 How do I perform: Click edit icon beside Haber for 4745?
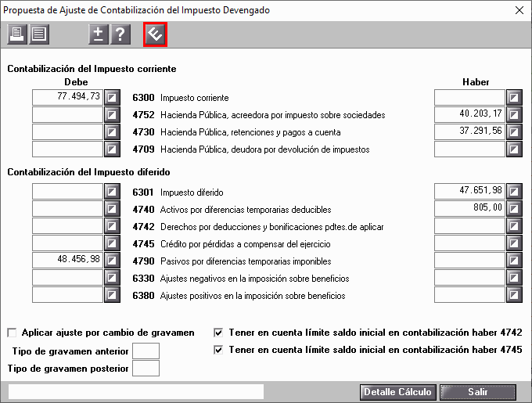click(x=514, y=243)
